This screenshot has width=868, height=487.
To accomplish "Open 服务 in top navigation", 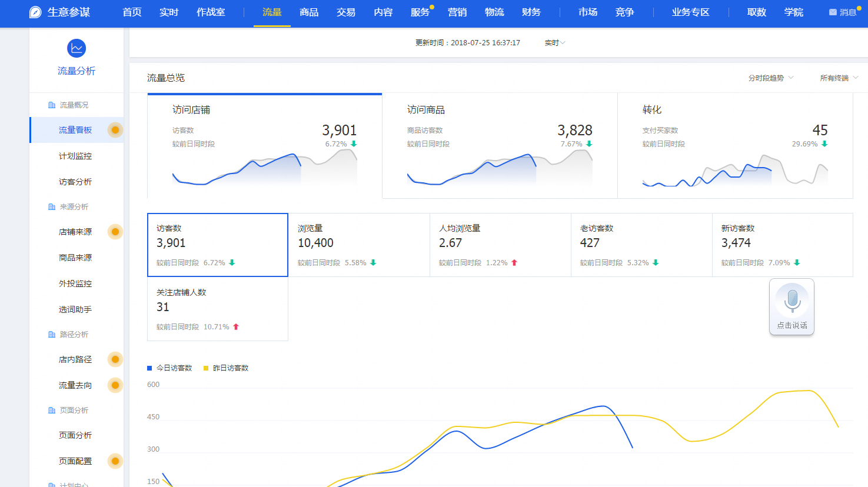I will click(x=420, y=12).
